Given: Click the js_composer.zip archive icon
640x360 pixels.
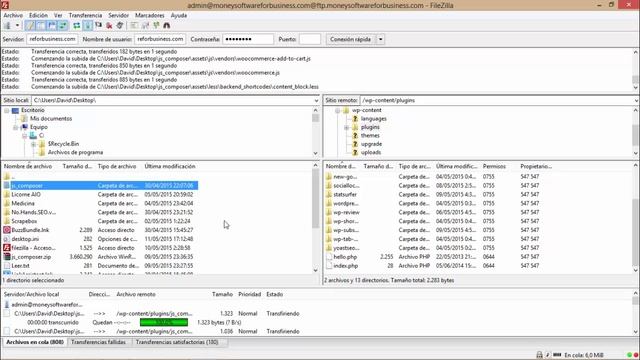Looking at the screenshot, I should point(7,257).
